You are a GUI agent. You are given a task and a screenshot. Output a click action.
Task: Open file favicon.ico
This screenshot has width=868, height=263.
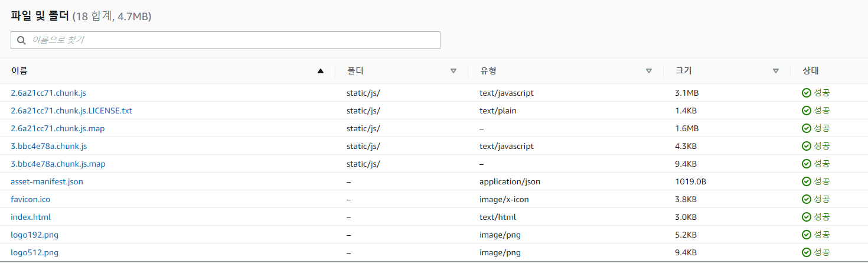pyautogui.click(x=31, y=199)
